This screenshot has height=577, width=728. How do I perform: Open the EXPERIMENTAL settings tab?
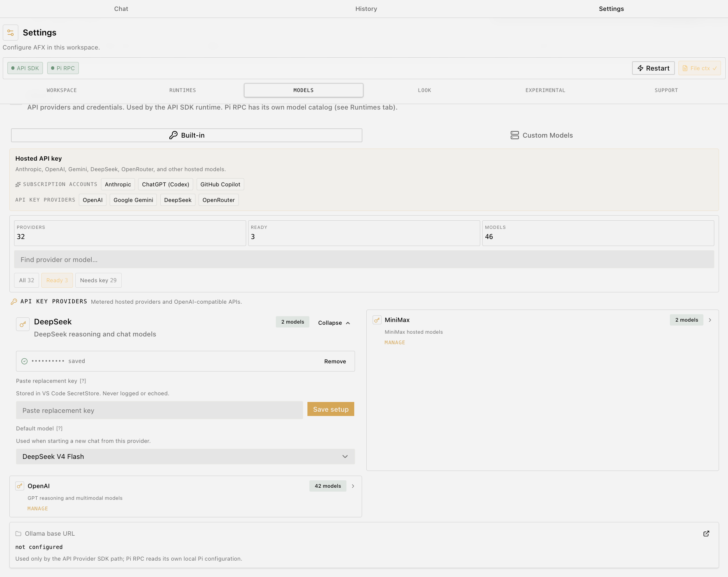(545, 90)
